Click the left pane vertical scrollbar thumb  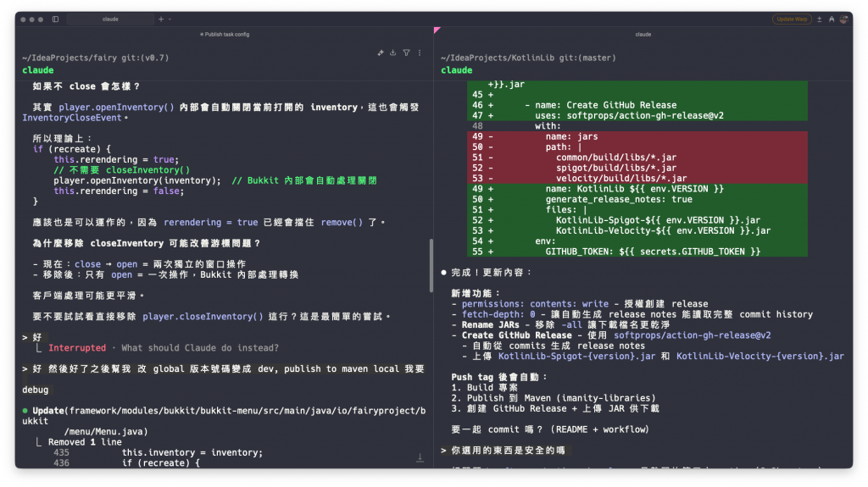coord(431,266)
